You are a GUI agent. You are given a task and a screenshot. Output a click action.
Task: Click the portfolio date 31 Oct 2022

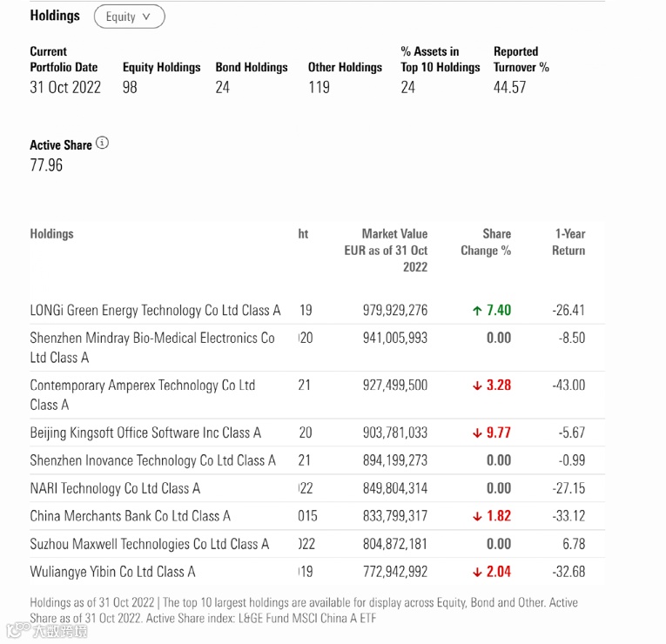(x=65, y=87)
